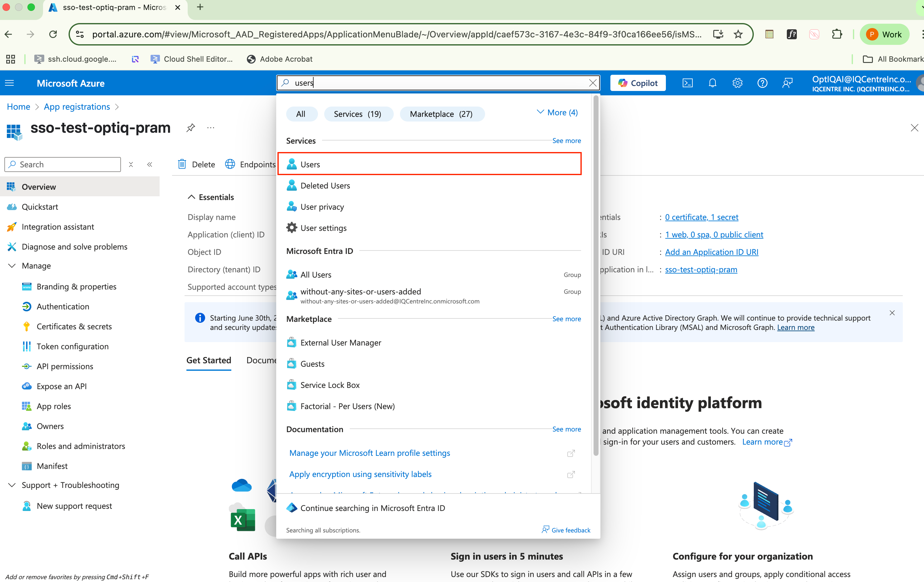Open Manage your Microsoft Learn profile settings
Image resolution: width=924 pixels, height=582 pixels.
[369, 453]
